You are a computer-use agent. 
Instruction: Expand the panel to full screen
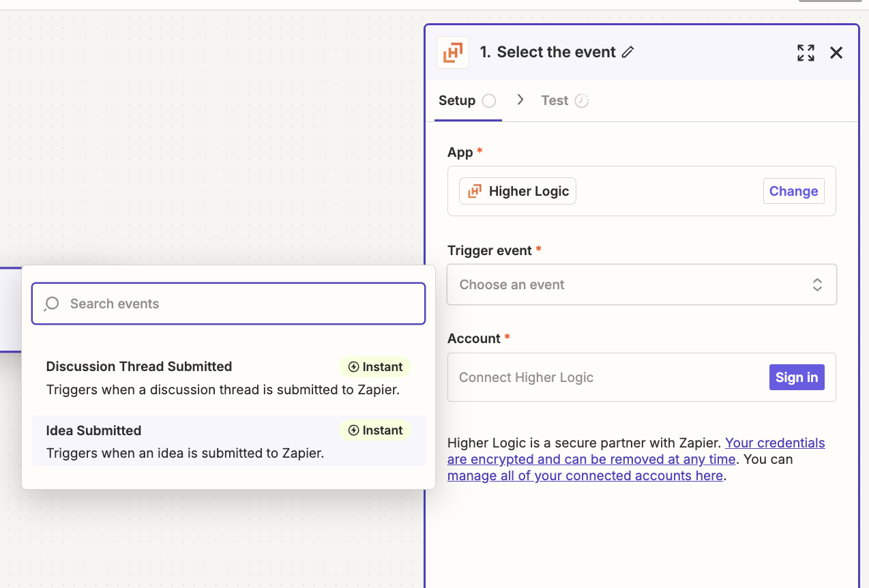(x=806, y=53)
